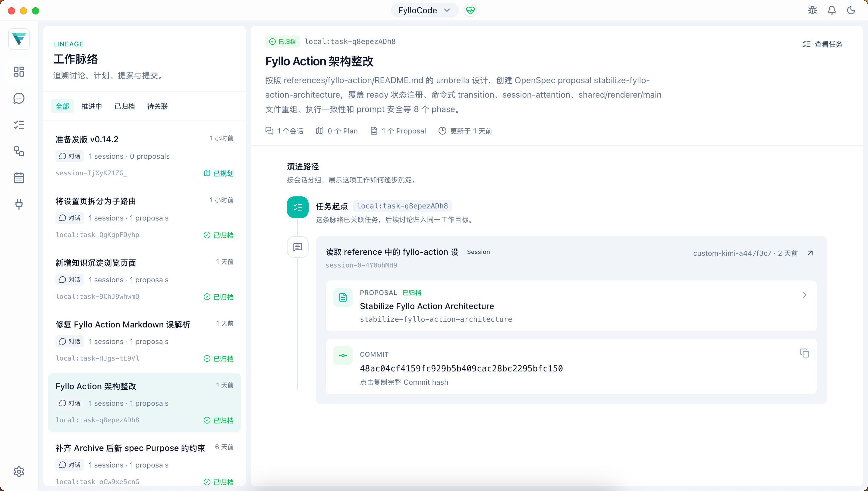The image size is (868, 491).
Task: Click the FylloCode logo icon
Action: pyautogui.click(x=19, y=39)
